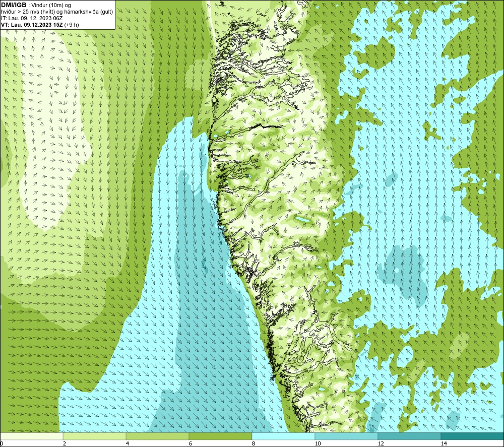Click the scale label '14'
The height and width of the screenshot is (447, 504).
(x=444, y=443)
